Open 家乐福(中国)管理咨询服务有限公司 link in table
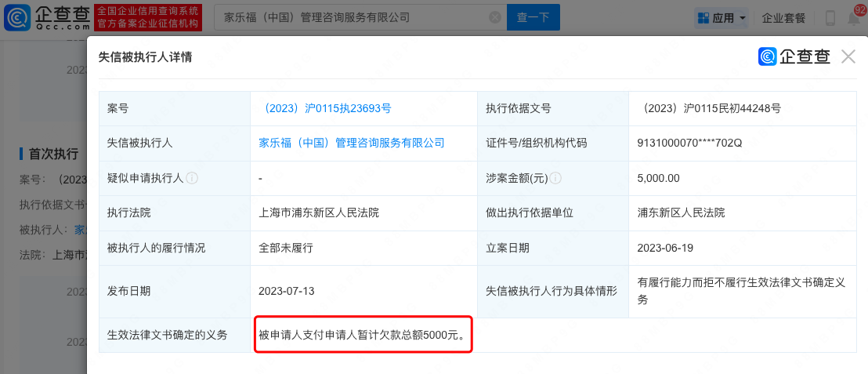The image size is (868, 374). pyautogui.click(x=352, y=143)
